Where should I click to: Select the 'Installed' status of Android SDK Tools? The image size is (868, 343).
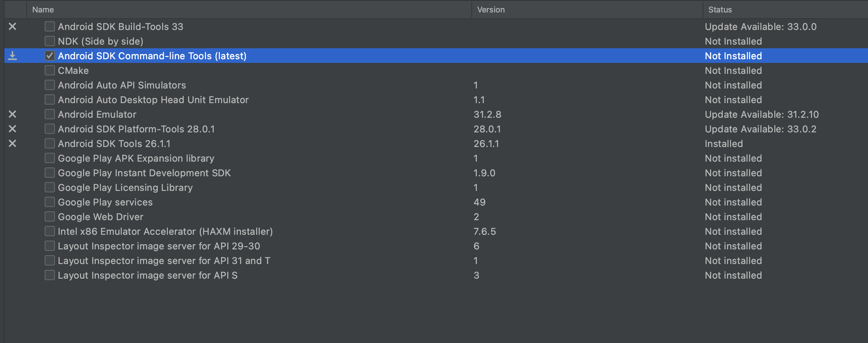tap(723, 144)
